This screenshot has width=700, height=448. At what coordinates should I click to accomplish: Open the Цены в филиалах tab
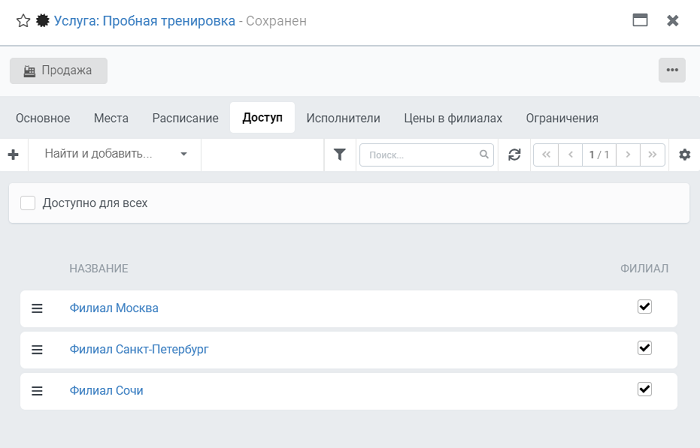[453, 118]
